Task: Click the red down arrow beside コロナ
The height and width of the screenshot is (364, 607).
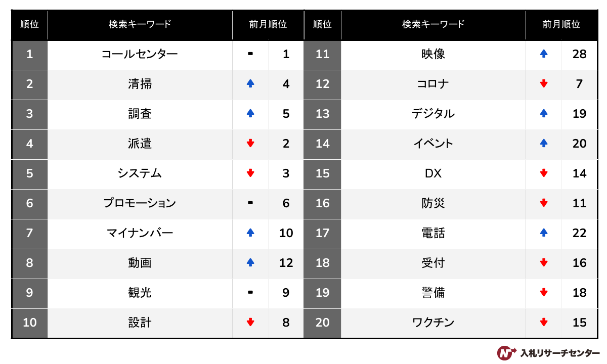Action: [x=544, y=84]
